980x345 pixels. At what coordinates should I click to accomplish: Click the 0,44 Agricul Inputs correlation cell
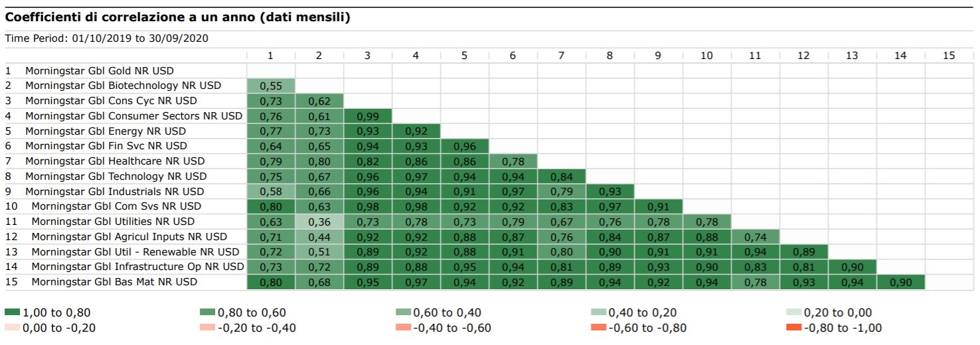pos(319,237)
